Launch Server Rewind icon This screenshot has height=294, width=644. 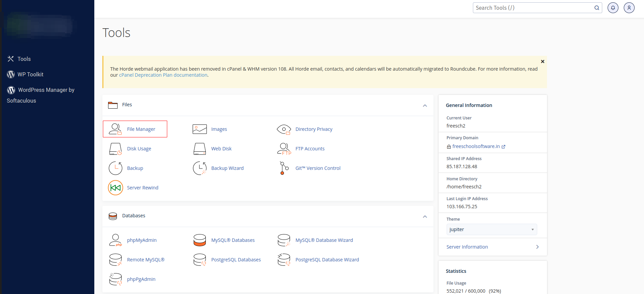point(115,188)
